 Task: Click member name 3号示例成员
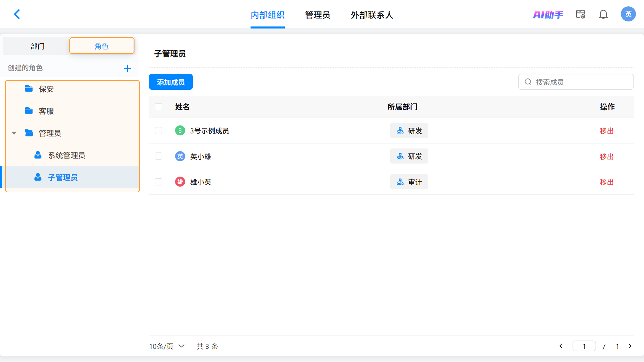(209, 131)
